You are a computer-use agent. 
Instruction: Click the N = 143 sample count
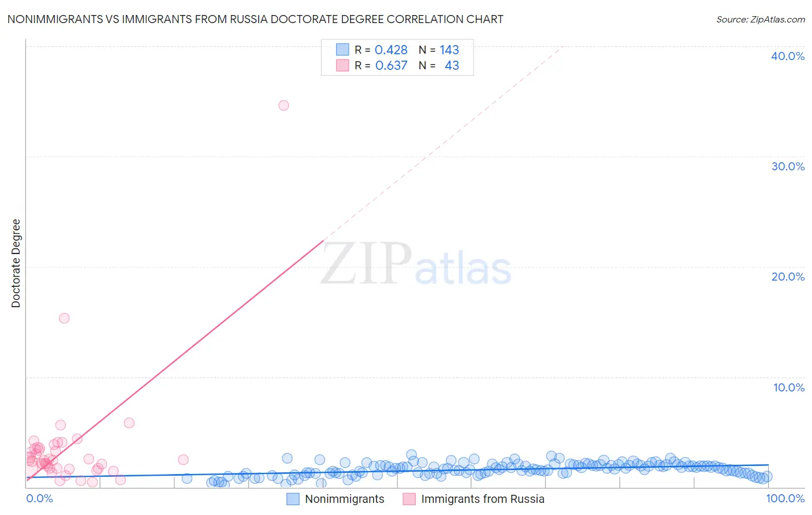point(439,50)
